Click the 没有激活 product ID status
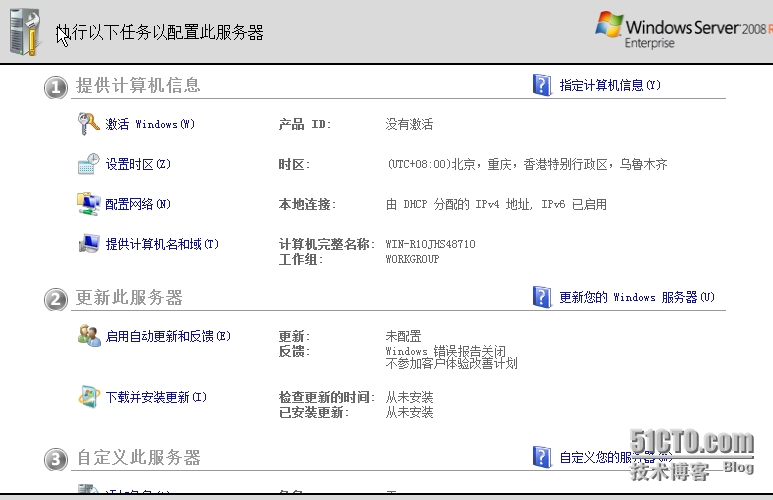This screenshot has height=500, width=773. tap(409, 124)
